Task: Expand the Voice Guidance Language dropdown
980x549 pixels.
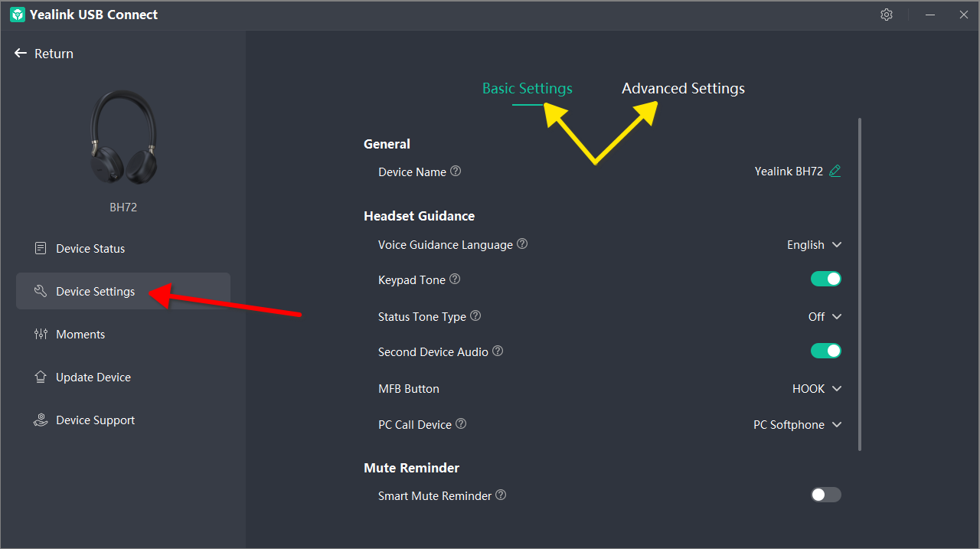Action: pos(815,245)
